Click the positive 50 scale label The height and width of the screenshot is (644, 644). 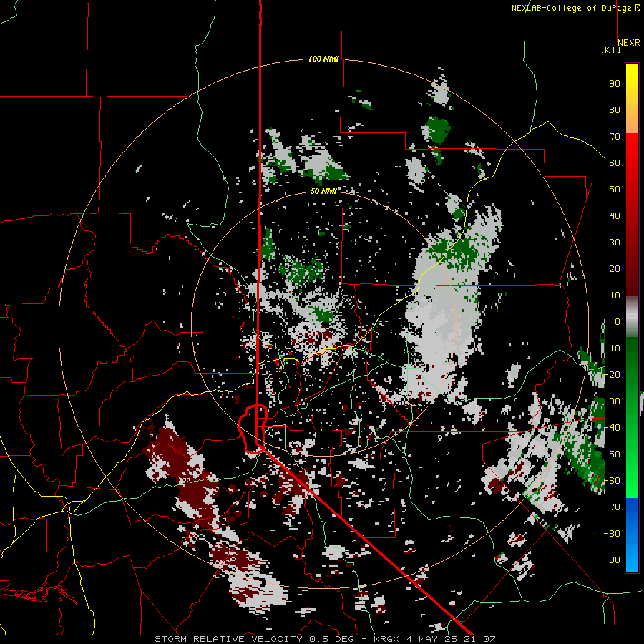(x=615, y=190)
